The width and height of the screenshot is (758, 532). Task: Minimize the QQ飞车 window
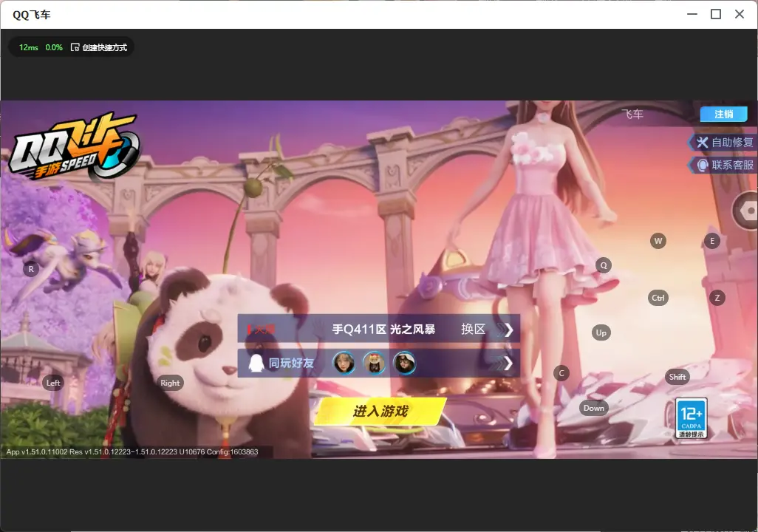click(x=692, y=14)
